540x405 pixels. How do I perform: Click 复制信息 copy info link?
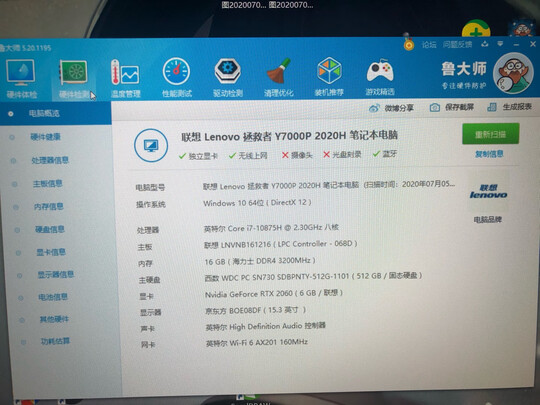(x=489, y=154)
